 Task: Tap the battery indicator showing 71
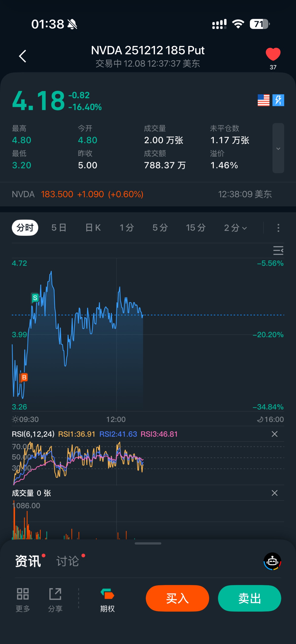click(x=260, y=24)
